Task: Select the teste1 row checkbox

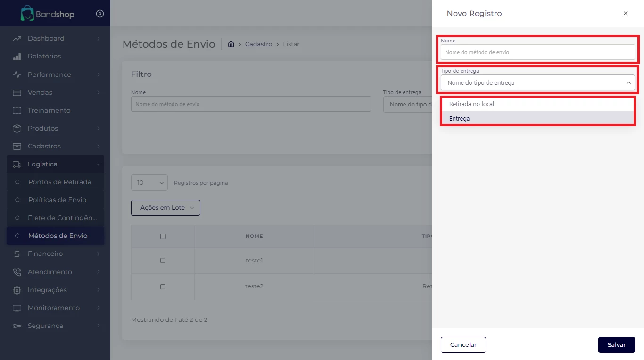Action: 163,261
